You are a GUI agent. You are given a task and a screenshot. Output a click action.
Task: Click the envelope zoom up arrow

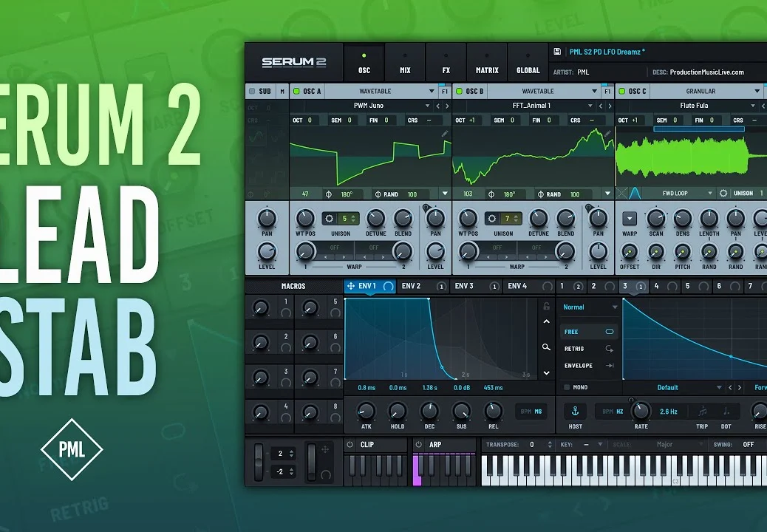pos(546,321)
